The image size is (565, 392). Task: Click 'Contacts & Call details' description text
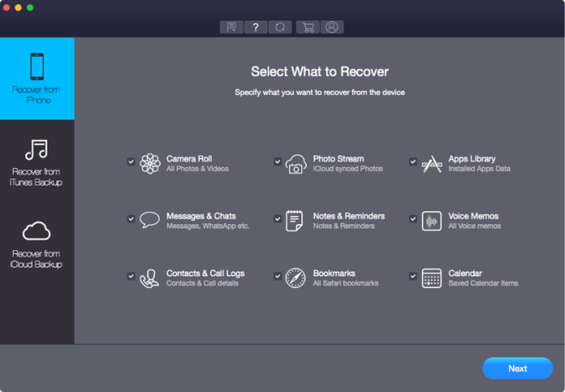[202, 283]
